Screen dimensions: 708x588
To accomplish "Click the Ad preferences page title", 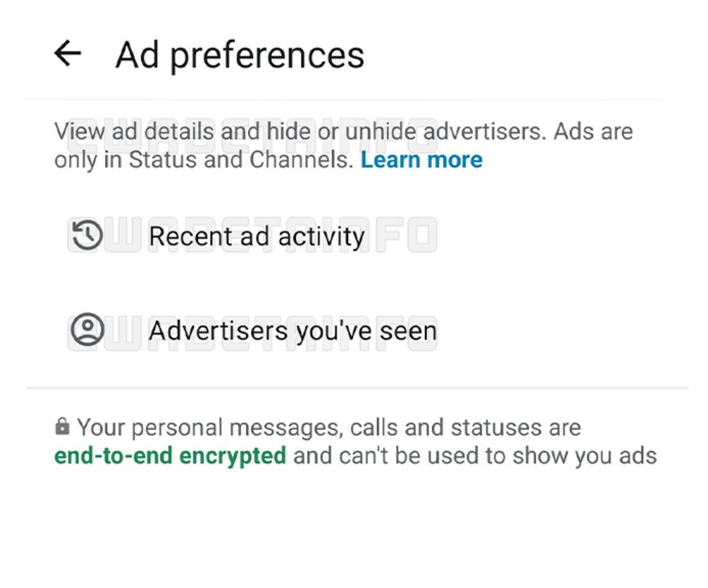I will coord(240,54).
